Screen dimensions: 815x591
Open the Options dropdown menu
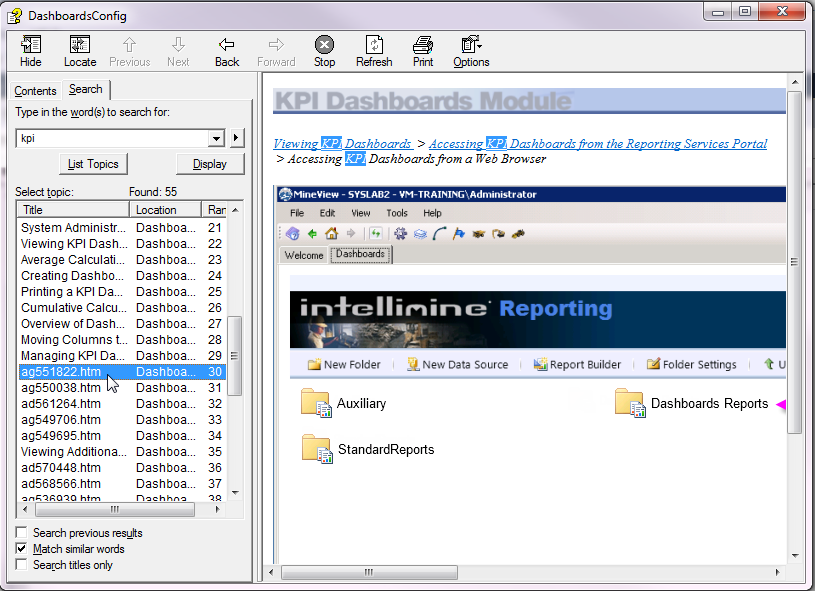[x=471, y=51]
